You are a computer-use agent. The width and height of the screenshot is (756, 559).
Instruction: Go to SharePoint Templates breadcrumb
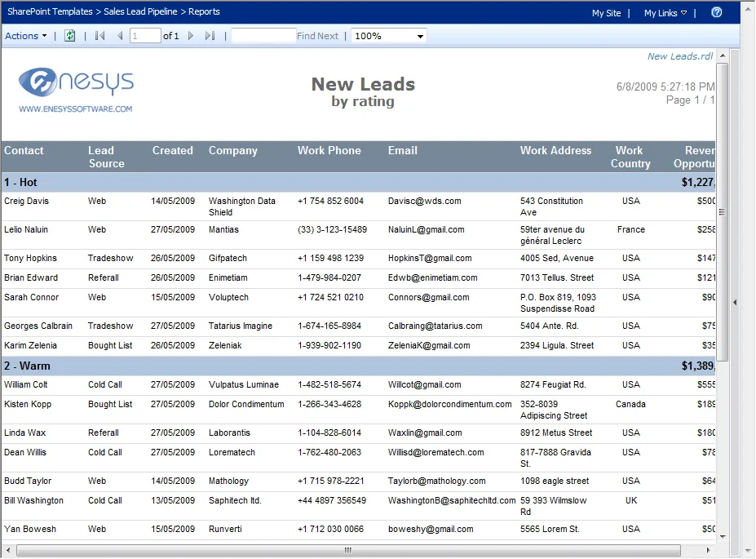[49, 11]
